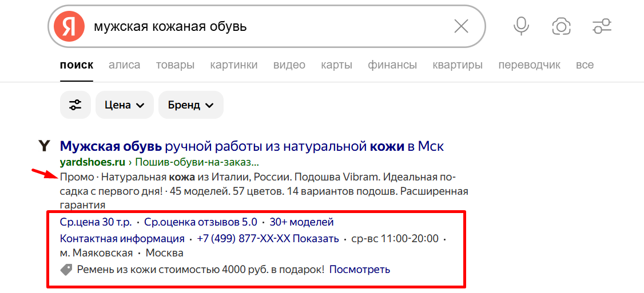Viewport: 644px width, 293px height.
Task: Open the алиса tab
Action: pyautogui.click(x=124, y=65)
